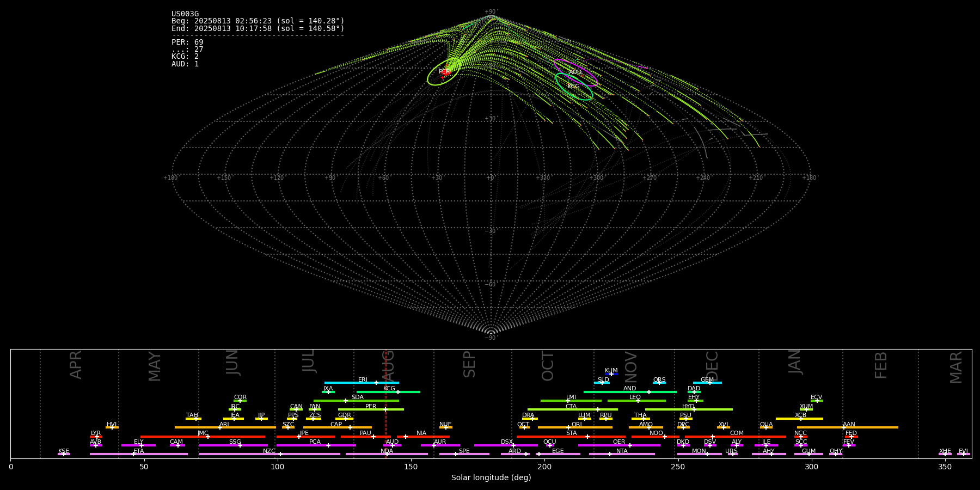Viewport: 980px width, 490px height.
Task: Select the NTA shower bar on timeline
Action: (622, 454)
